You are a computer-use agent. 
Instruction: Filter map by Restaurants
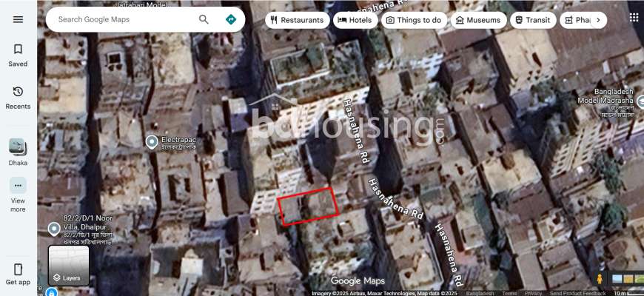pos(298,20)
